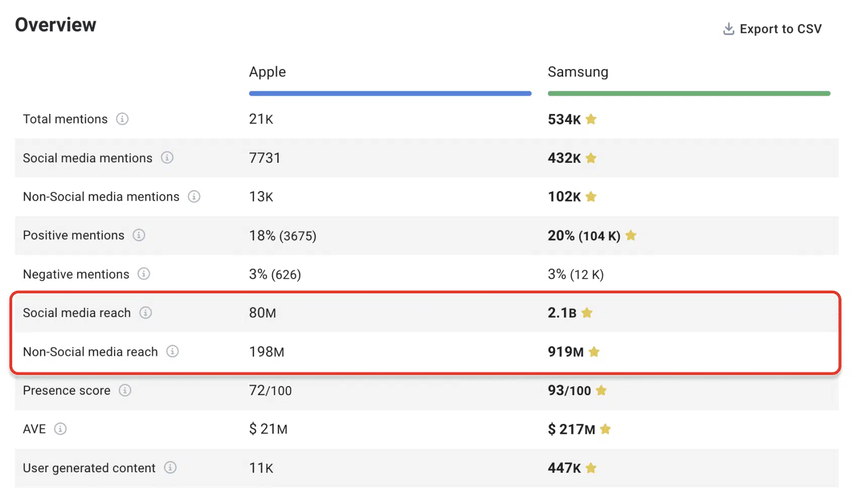The height and width of the screenshot is (504, 853).
Task: Select the Samsung column header
Action: click(578, 72)
